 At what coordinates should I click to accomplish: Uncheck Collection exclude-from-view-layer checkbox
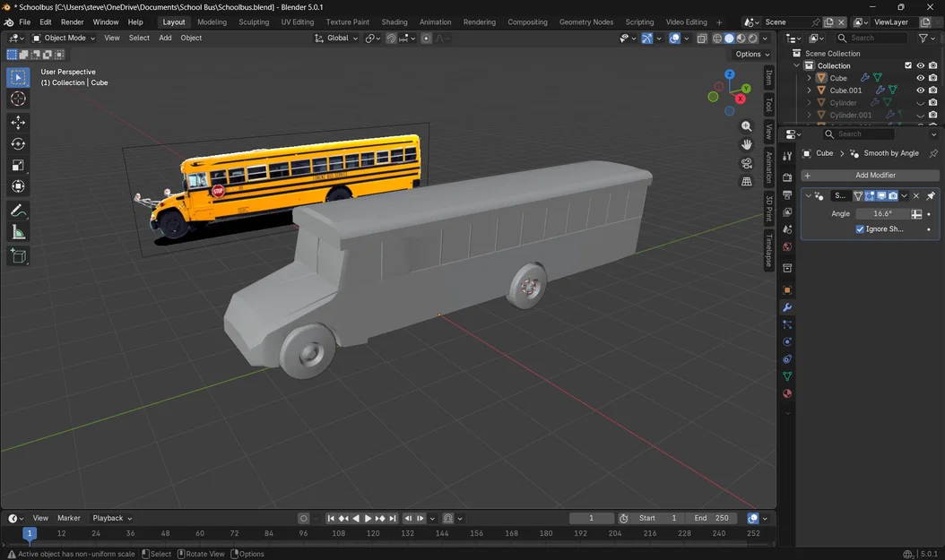(908, 65)
